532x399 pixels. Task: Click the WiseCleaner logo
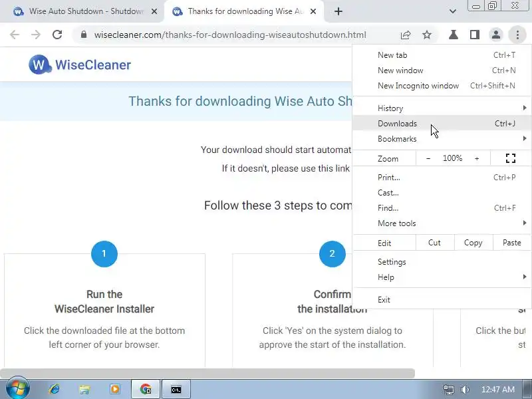tap(80, 65)
